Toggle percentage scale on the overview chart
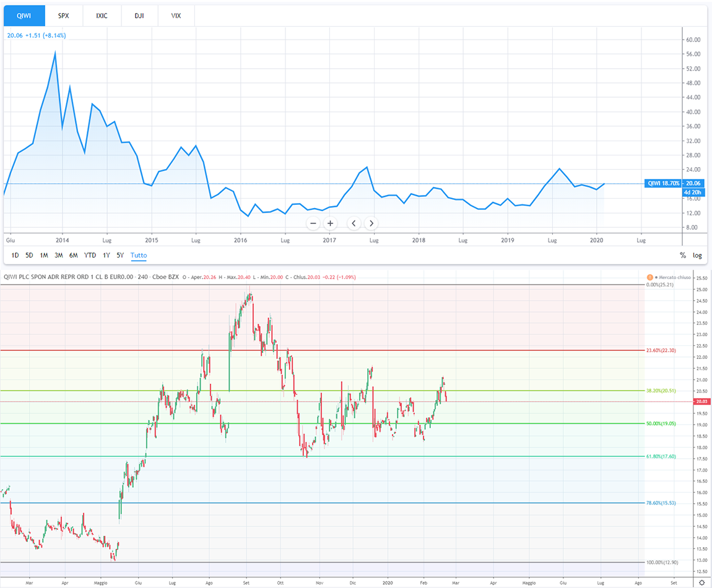 click(x=682, y=255)
